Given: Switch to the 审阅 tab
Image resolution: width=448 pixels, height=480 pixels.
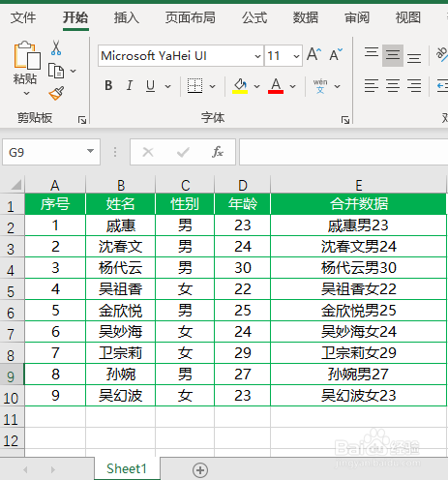Looking at the screenshot, I should tap(357, 17).
